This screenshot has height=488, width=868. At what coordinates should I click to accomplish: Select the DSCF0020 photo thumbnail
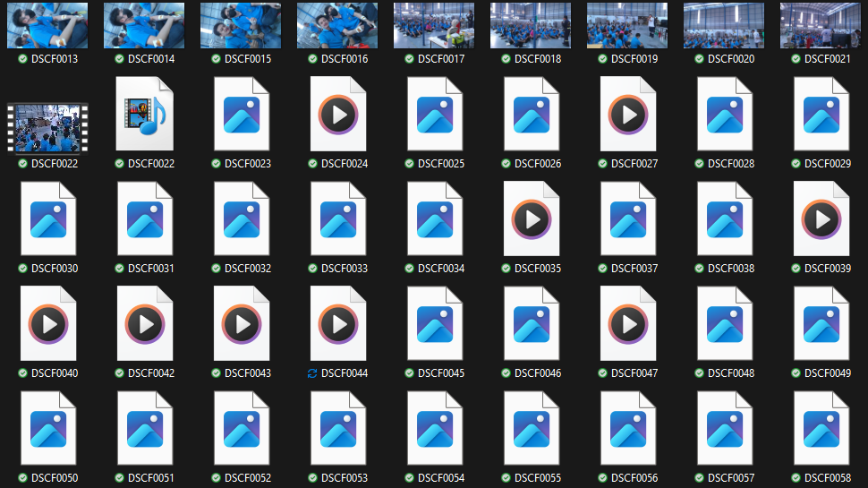[x=724, y=25]
